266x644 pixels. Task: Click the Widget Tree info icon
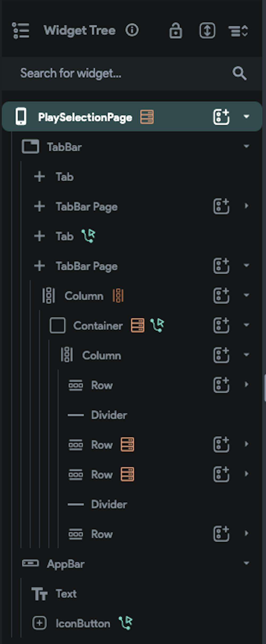(132, 30)
